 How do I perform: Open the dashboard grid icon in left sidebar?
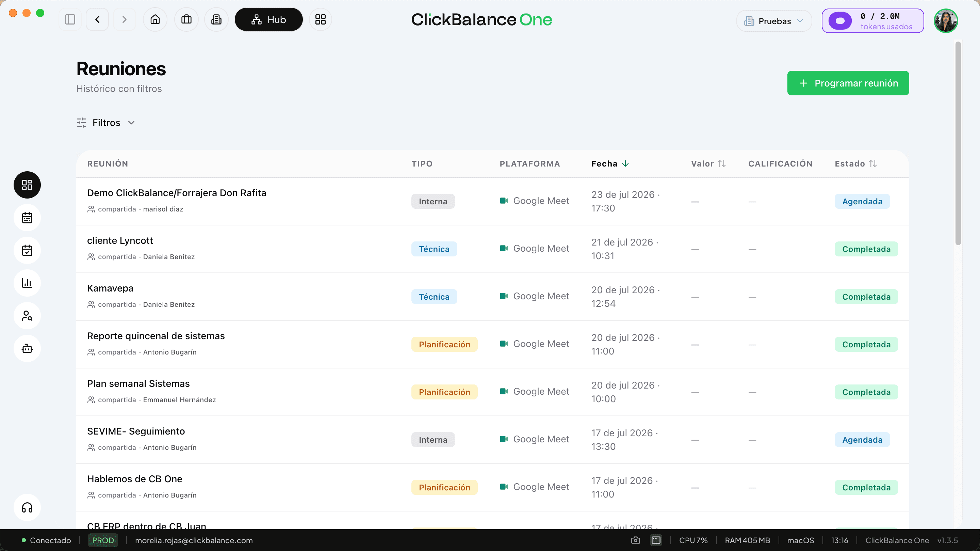(27, 185)
